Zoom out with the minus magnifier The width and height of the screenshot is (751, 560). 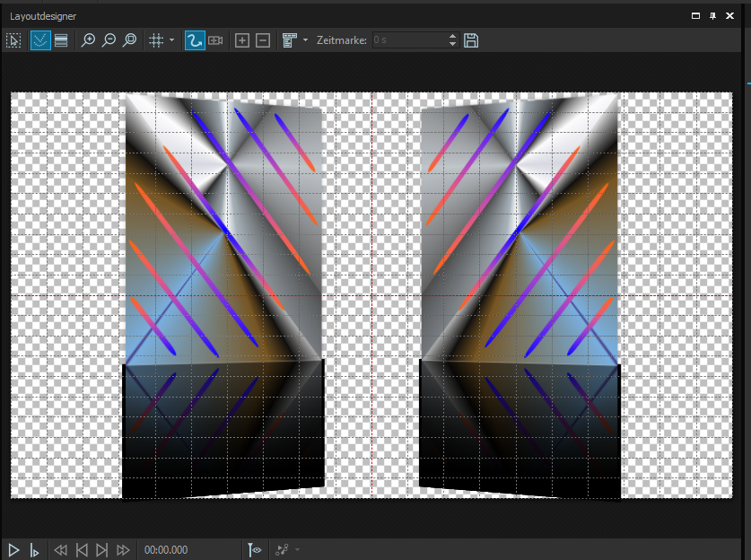click(109, 40)
